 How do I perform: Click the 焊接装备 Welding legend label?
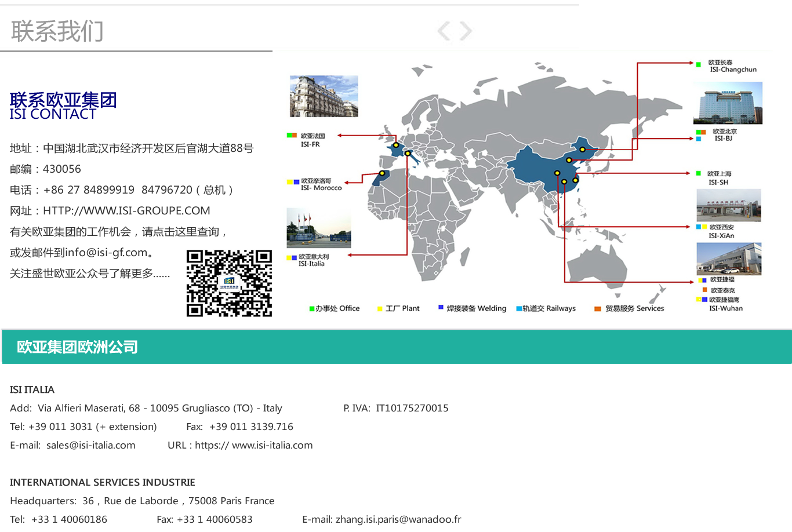(x=477, y=308)
